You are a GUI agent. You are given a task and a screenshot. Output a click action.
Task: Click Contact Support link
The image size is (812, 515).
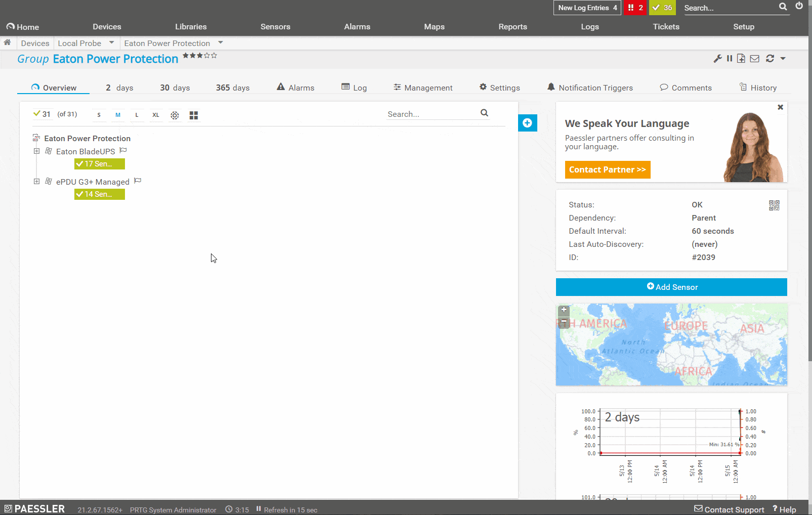click(729, 509)
